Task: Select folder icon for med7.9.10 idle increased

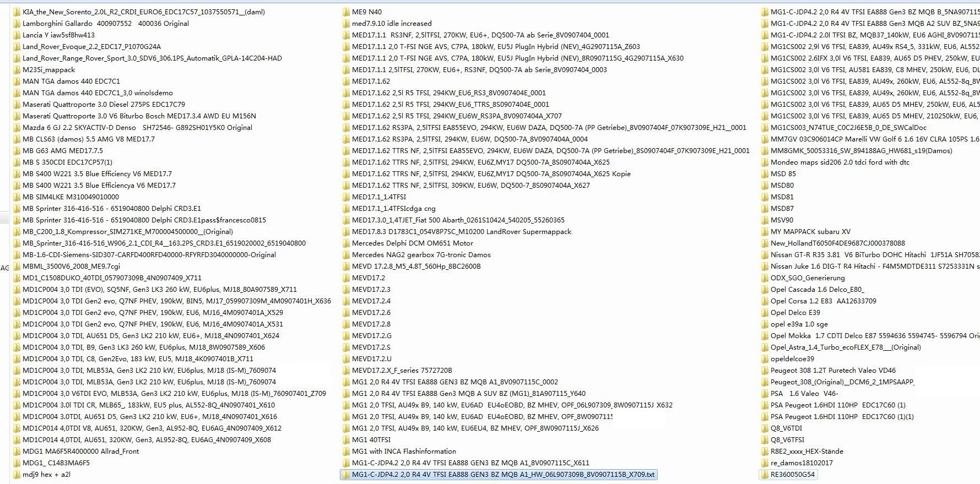Action: 346,24
